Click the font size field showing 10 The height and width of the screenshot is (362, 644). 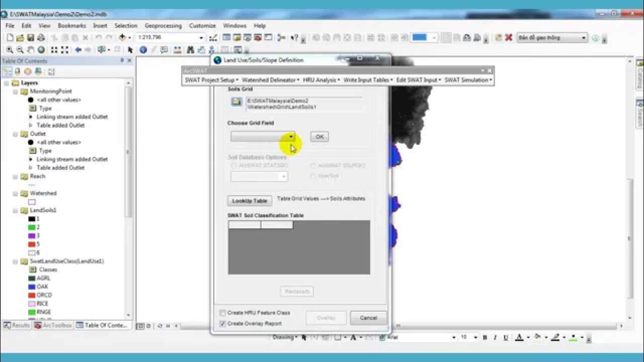[467, 337]
